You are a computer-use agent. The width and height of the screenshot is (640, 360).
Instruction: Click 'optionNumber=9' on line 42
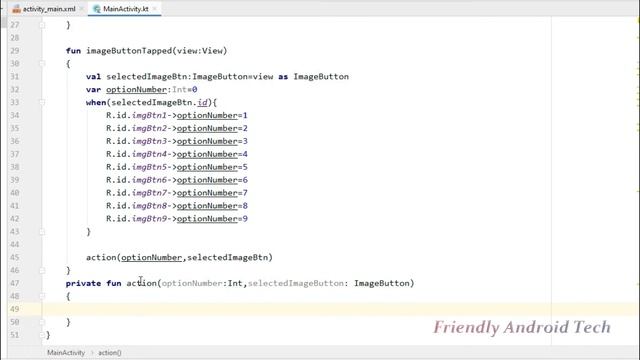pyautogui.click(x=212, y=219)
